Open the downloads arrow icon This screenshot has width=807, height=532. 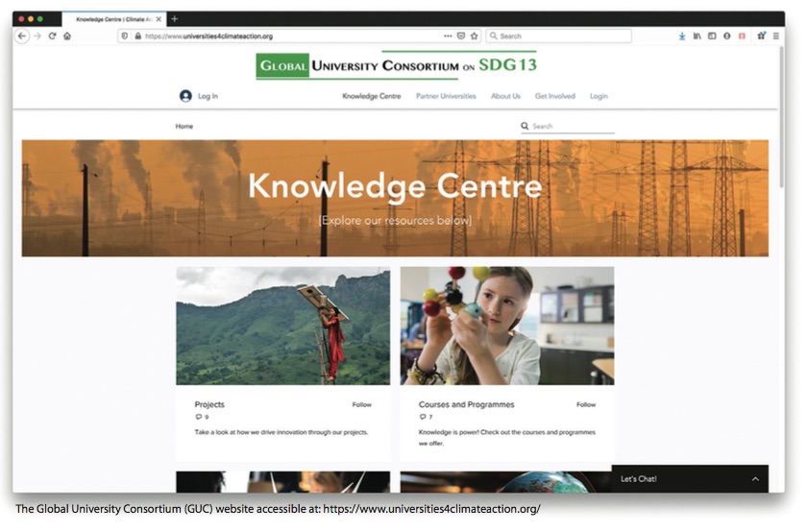[682, 36]
